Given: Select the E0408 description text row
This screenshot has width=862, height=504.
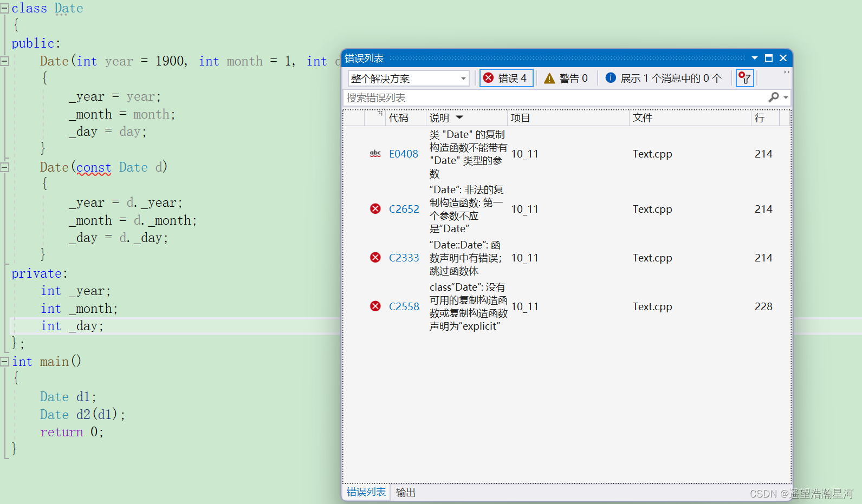Looking at the screenshot, I should (x=468, y=154).
